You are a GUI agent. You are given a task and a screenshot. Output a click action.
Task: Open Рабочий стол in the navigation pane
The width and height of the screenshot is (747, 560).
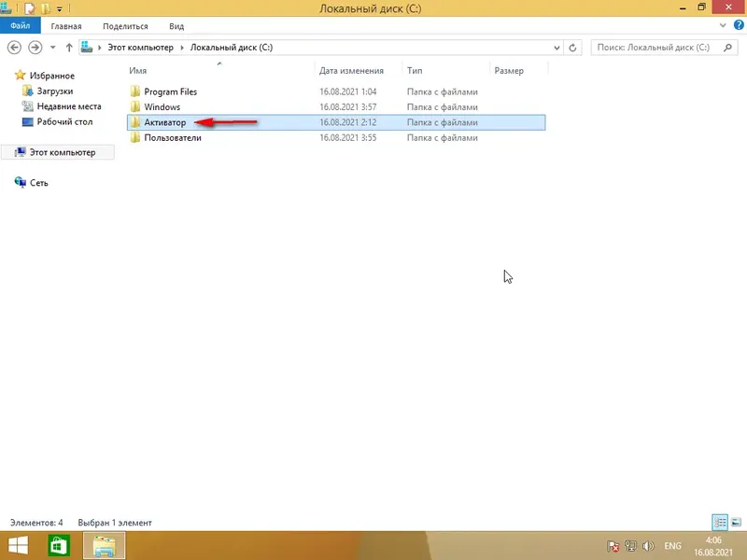point(64,121)
